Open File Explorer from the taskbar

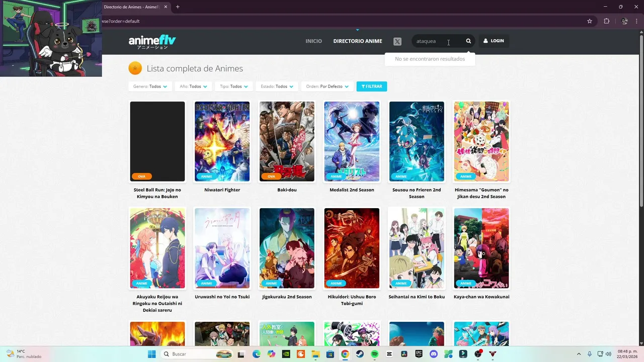point(315,354)
